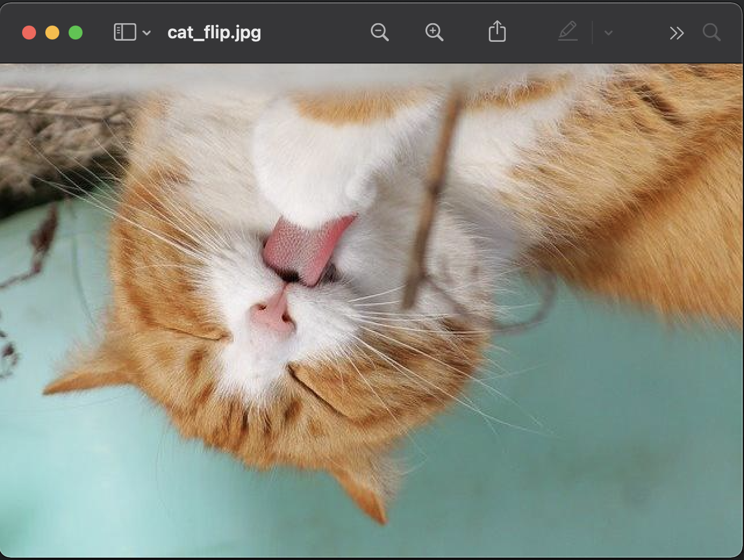Screen dimensions: 744x560
Task: Show hidden toolbar tools via double-chevron
Action: [677, 33]
